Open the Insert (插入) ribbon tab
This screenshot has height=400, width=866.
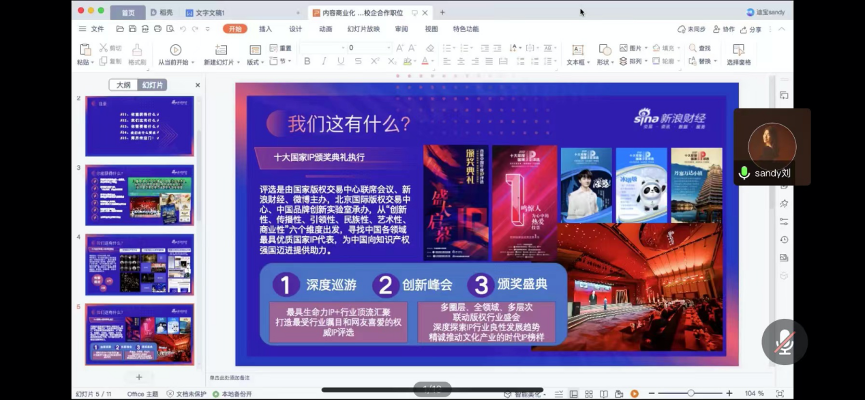(265, 29)
